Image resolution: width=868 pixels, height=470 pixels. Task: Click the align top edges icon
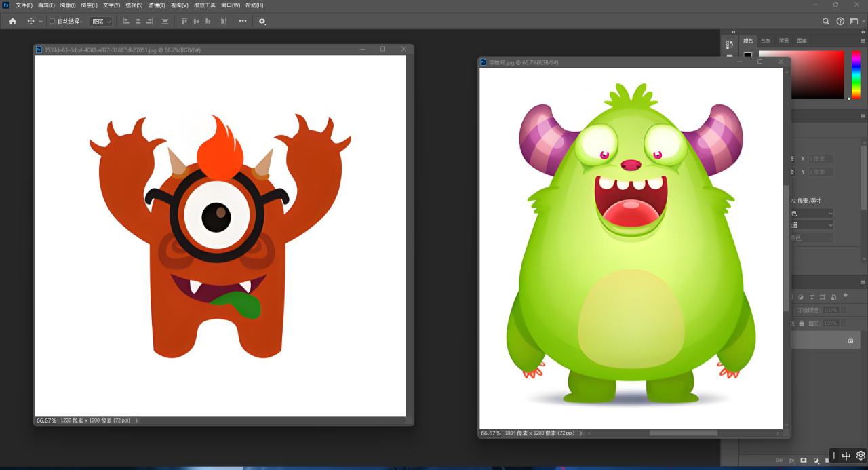(184, 21)
